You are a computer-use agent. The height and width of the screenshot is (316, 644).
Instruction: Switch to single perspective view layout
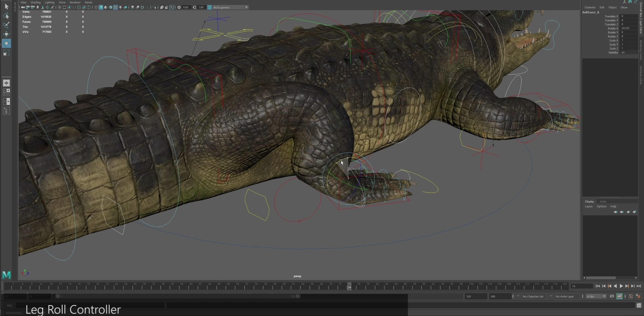point(7,83)
